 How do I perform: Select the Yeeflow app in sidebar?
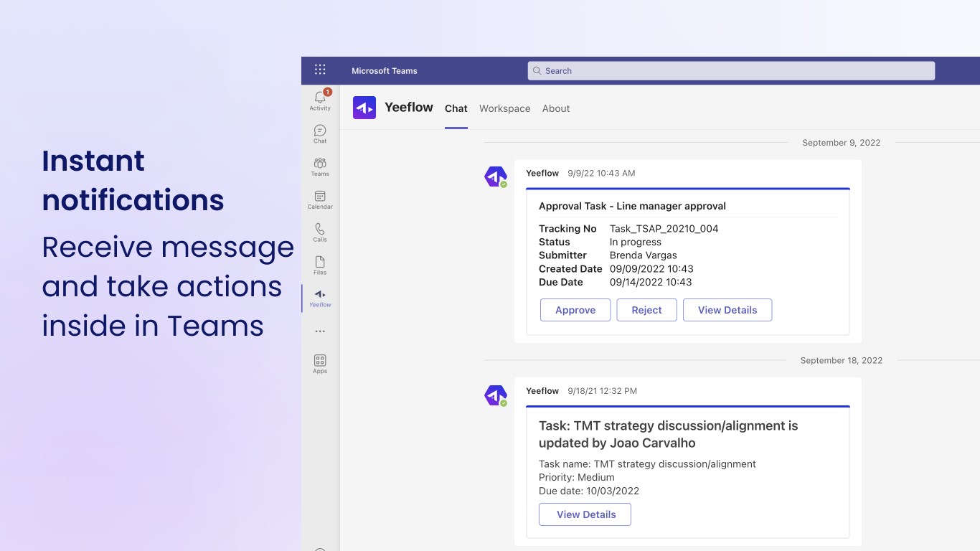click(x=320, y=298)
